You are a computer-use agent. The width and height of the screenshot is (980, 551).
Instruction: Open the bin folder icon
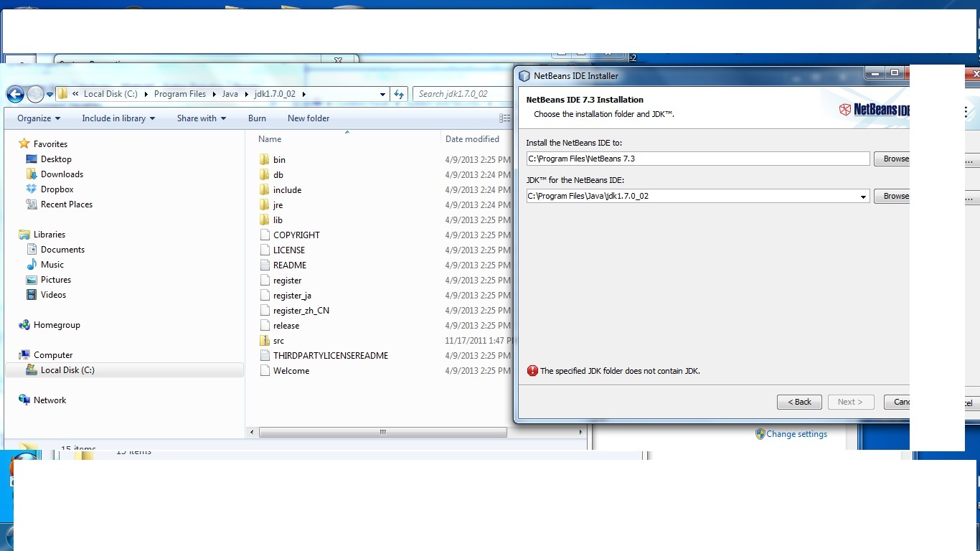click(266, 159)
